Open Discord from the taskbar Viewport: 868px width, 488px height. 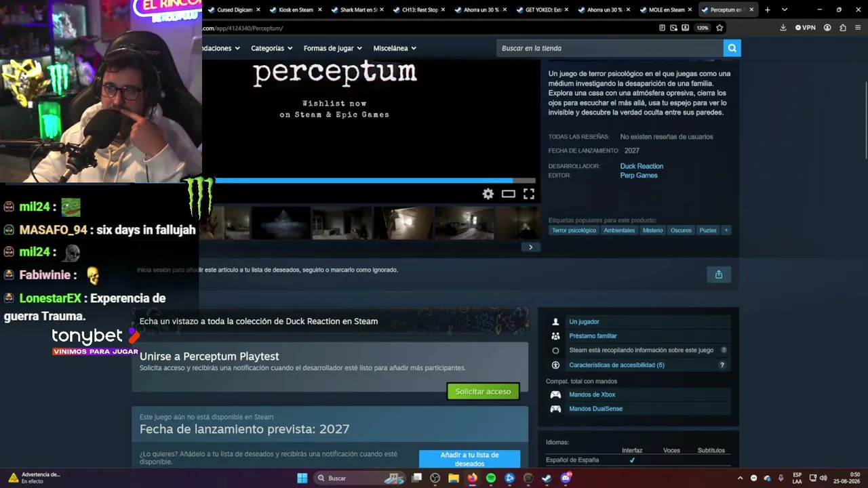[x=566, y=478]
